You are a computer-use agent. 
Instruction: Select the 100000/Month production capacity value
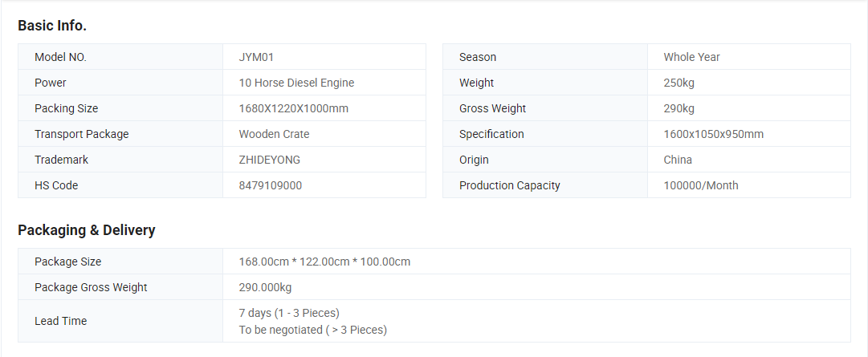pyautogui.click(x=701, y=185)
